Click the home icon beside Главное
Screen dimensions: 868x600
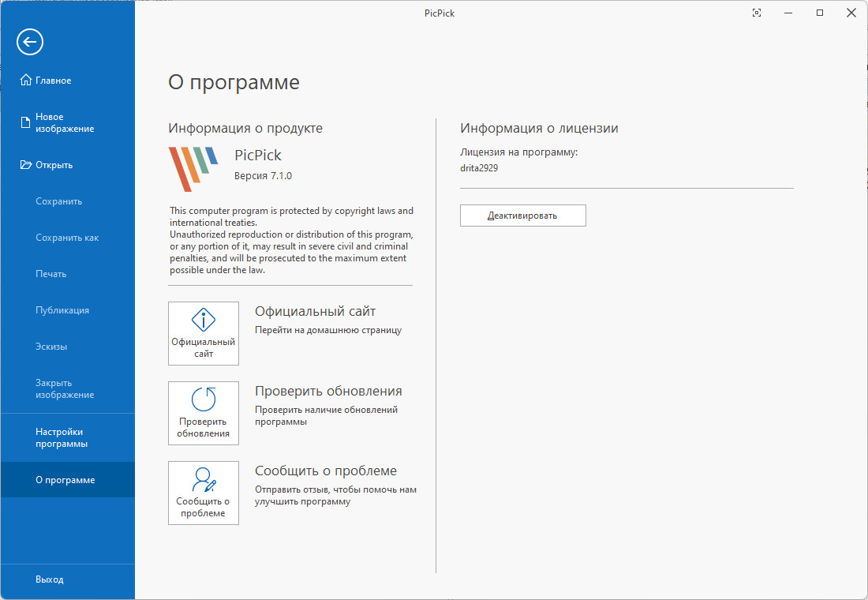pos(25,80)
